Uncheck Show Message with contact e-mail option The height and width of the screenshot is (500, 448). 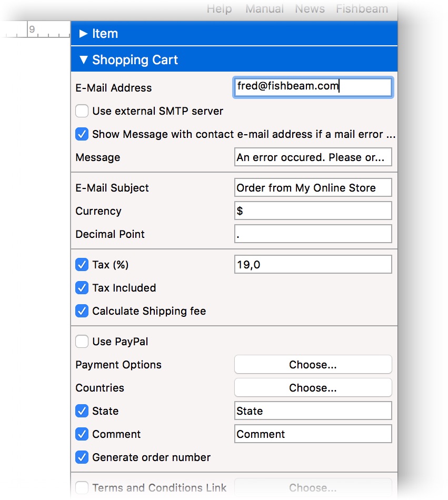[82, 134]
